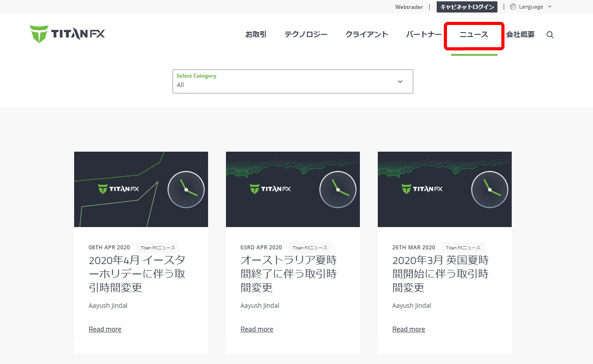Select the ニュース menu item
Image resolution: width=593 pixels, height=364 pixels.
(474, 34)
